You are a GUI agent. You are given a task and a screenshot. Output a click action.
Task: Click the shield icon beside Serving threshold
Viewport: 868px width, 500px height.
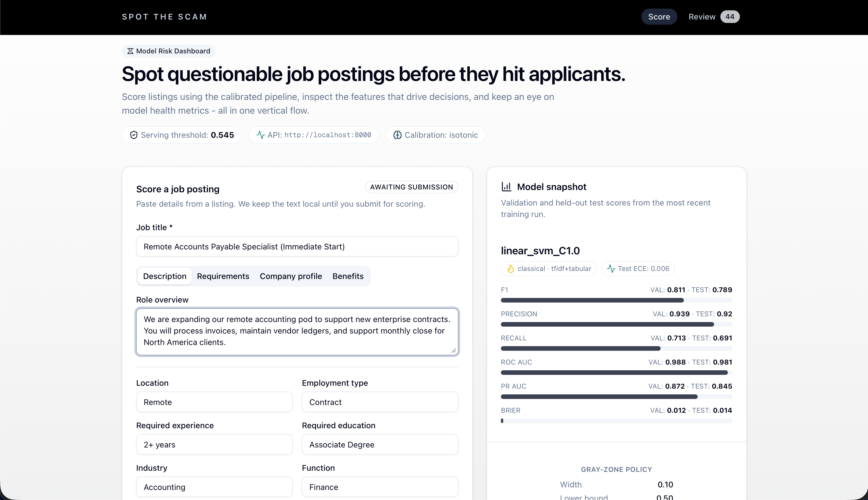click(134, 135)
